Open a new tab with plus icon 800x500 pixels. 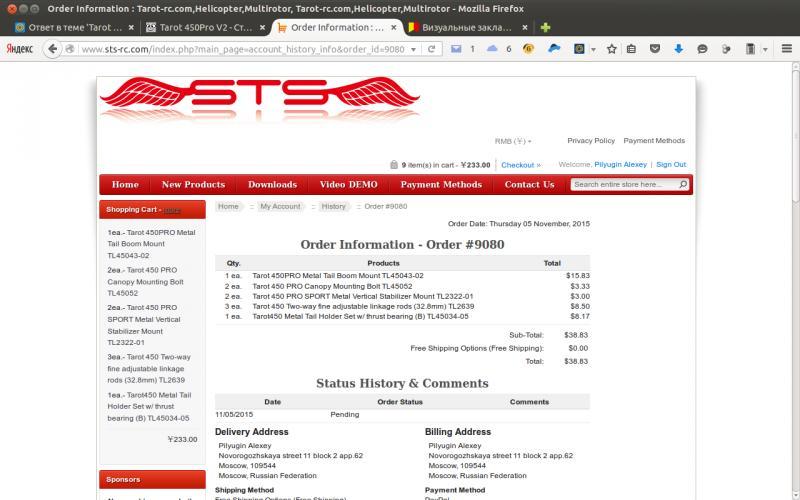(x=546, y=27)
